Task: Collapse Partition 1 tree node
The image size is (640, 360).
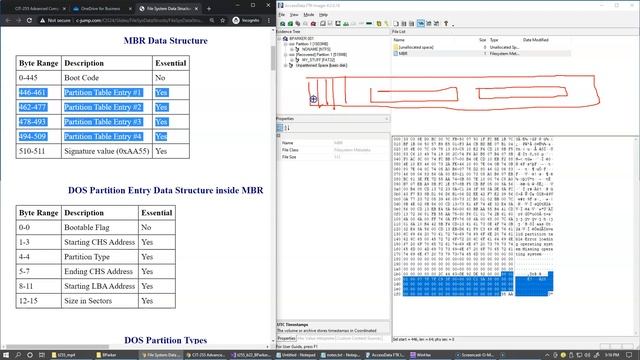Action: click(286, 44)
